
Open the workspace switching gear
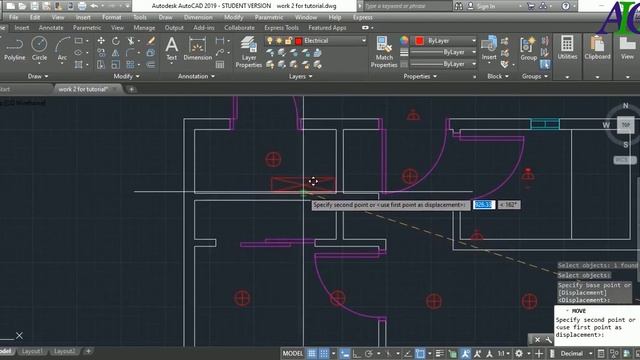pos(519,353)
